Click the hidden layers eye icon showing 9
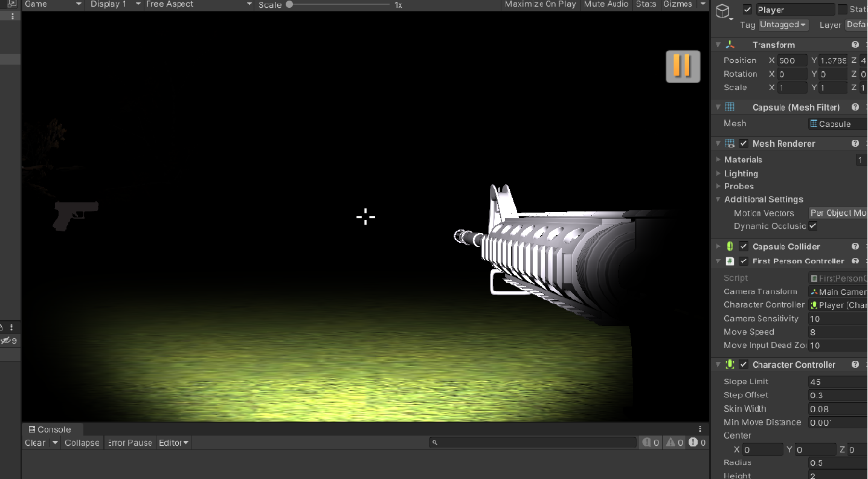Screen dimensions: 868x479 (x=9, y=341)
